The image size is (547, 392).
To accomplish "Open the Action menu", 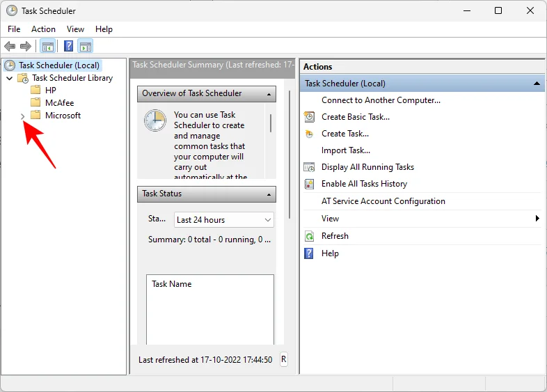I will click(43, 29).
